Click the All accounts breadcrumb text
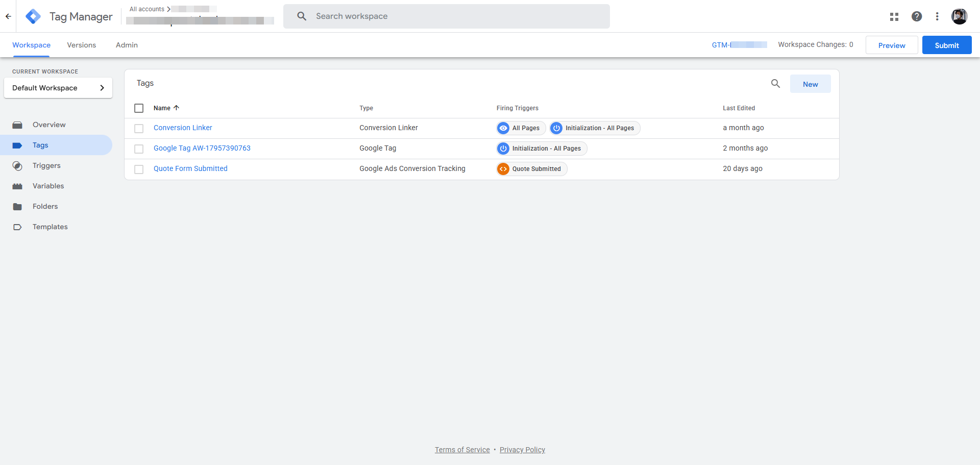Viewport: 980px width, 465px height. (147, 9)
